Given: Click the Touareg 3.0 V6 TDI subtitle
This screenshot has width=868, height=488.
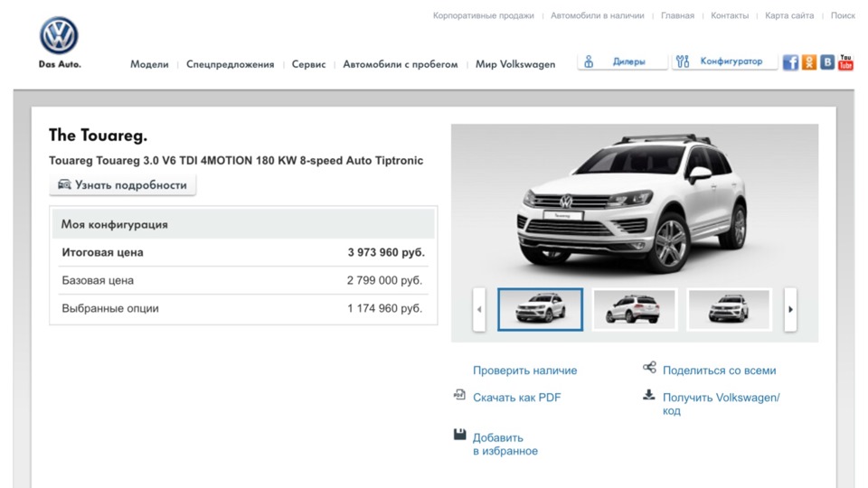Looking at the screenshot, I should (x=236, y=161).
